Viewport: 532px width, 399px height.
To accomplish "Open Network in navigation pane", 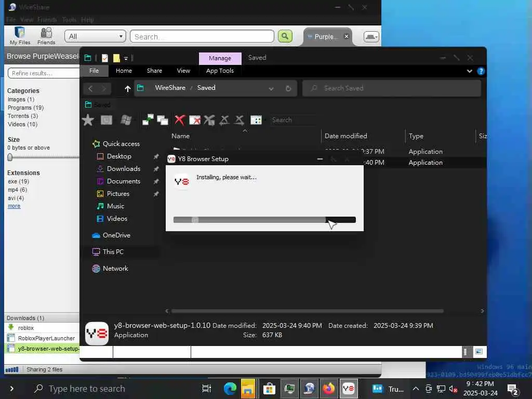I will 115,269.
